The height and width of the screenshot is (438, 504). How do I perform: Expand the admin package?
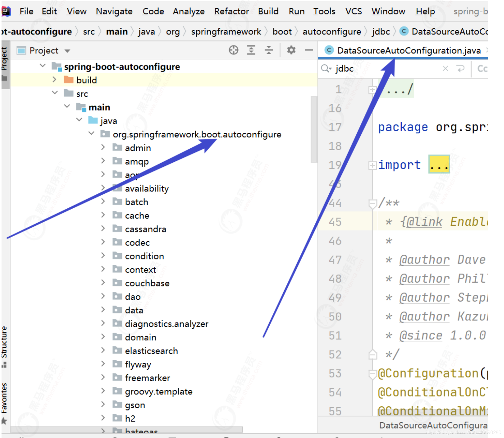(103, 147)
